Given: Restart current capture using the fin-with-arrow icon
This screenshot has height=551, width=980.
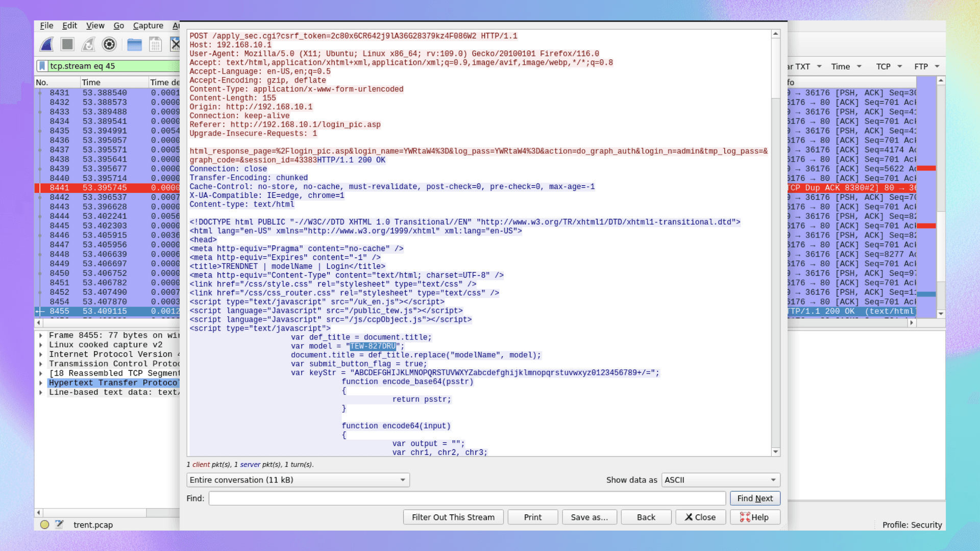Looking at the screenshot, I should coord(88,44).
